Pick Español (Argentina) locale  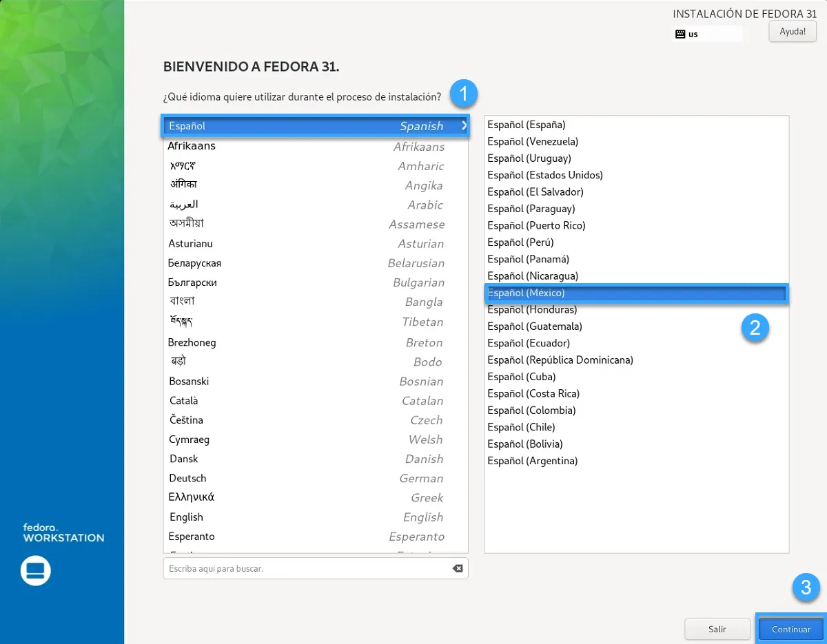click(x=533, y=461)
